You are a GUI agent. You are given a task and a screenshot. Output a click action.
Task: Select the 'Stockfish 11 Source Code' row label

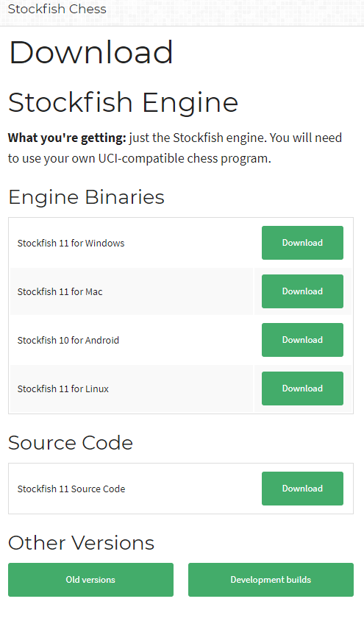pyautogui.click(x=71, y=489)
